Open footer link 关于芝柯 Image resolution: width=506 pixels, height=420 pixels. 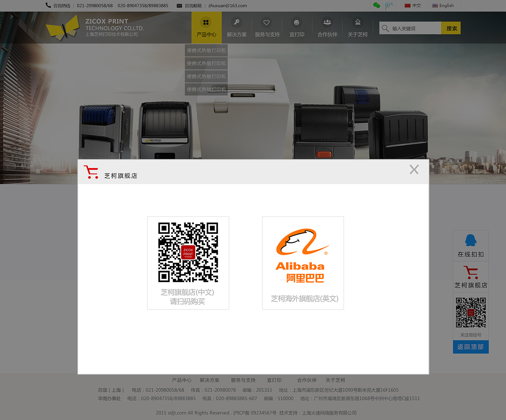(335, 380)
